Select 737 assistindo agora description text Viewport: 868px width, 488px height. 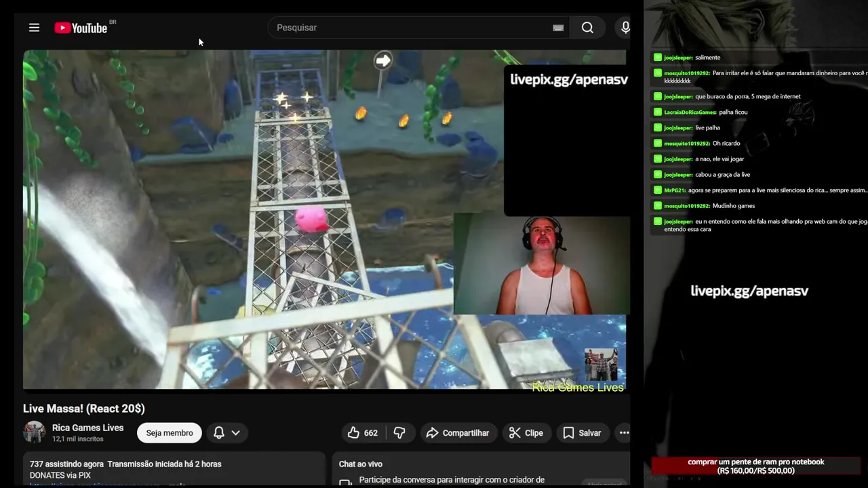click(66, 464)
